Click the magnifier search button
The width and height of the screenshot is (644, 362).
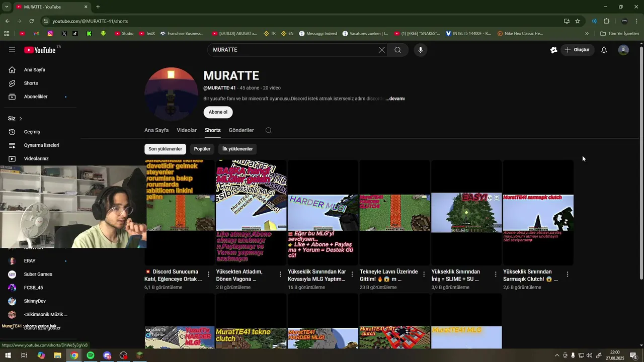pyautogui.click(x=397, y=50)
